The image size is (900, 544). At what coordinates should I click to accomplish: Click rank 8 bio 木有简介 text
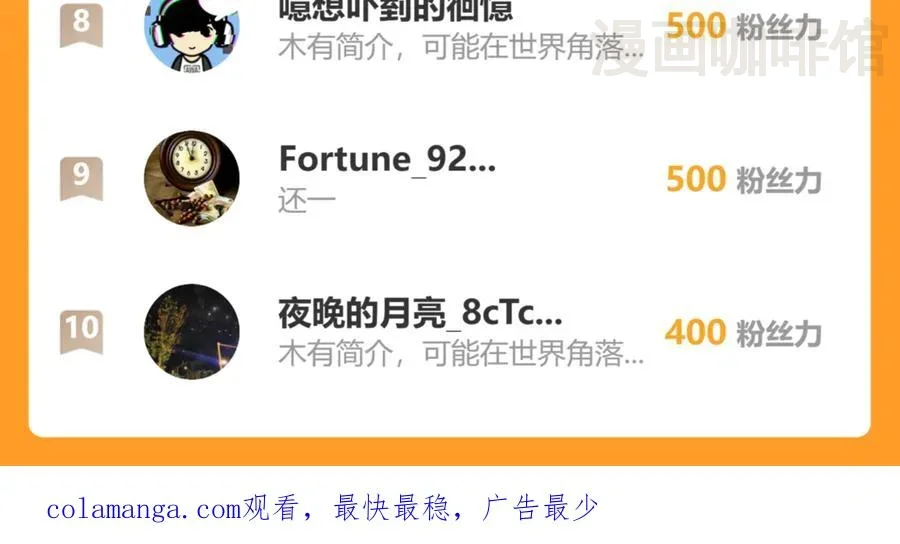tap(461, 46)
